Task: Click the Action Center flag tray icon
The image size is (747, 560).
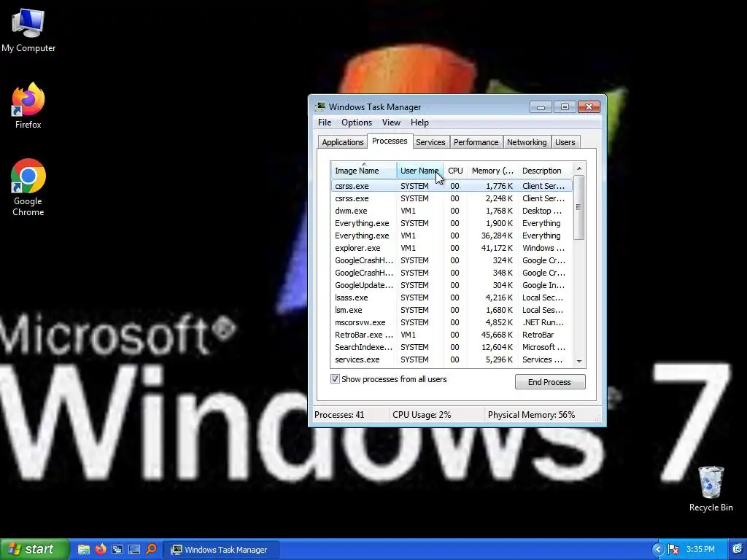Action: (x=673, y=550)
